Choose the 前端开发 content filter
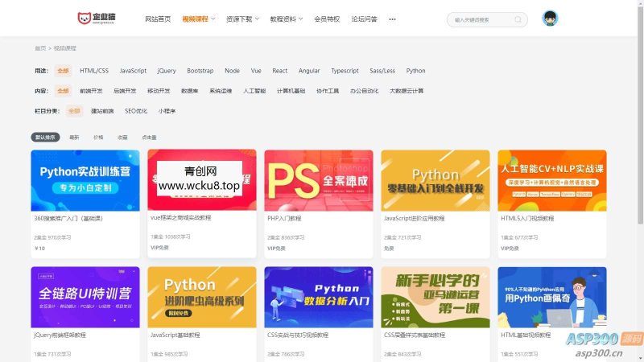The height and width of the screenshot is (362, 644). (x=91, y=91)
